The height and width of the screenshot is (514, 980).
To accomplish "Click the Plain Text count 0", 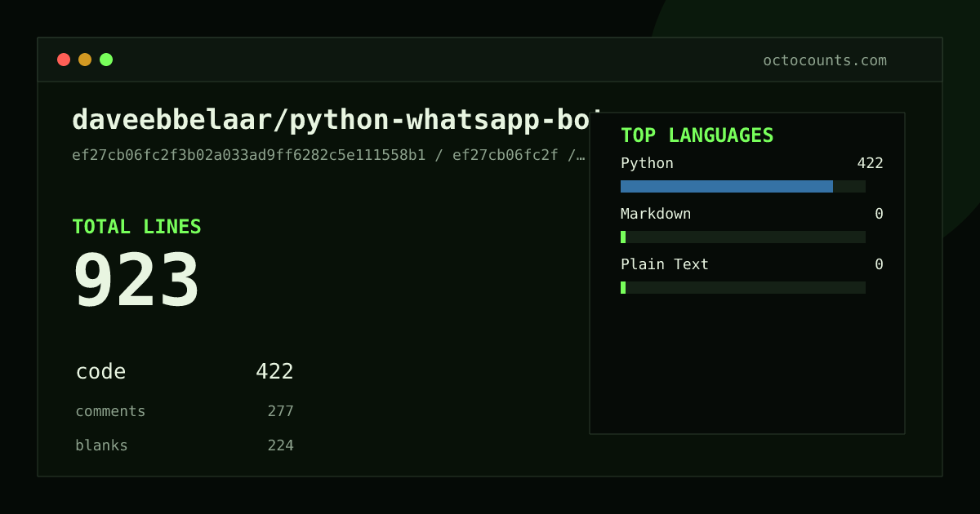I will coord(879,264).
